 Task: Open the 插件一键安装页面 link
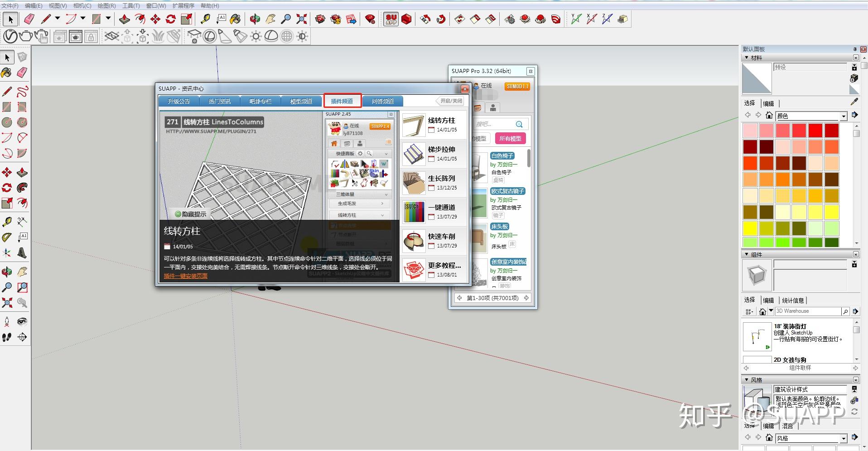tap(185, 276)
